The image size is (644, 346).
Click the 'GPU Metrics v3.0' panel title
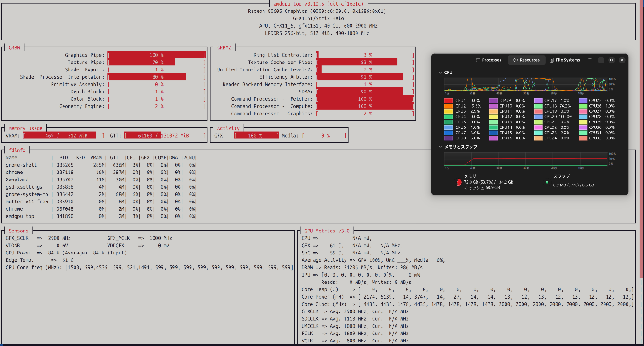[x=327, y=231]
